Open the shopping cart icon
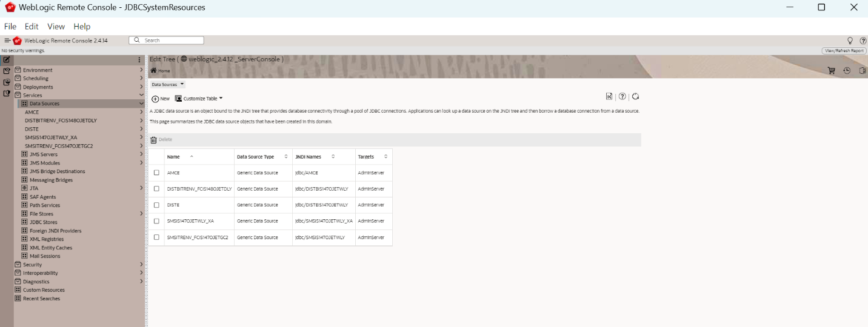Screen dimensions: 868x327 (832, 71)
